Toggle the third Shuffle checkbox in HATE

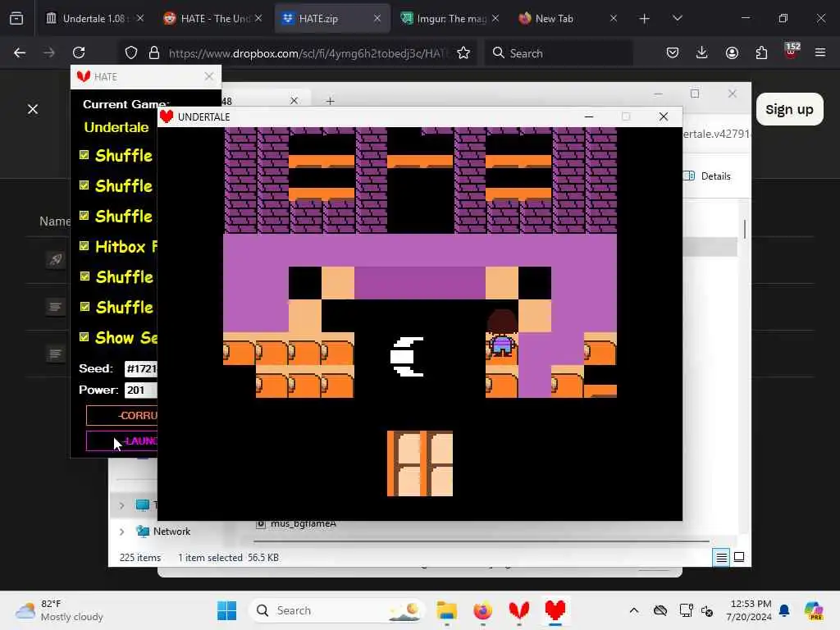point(84,216)
